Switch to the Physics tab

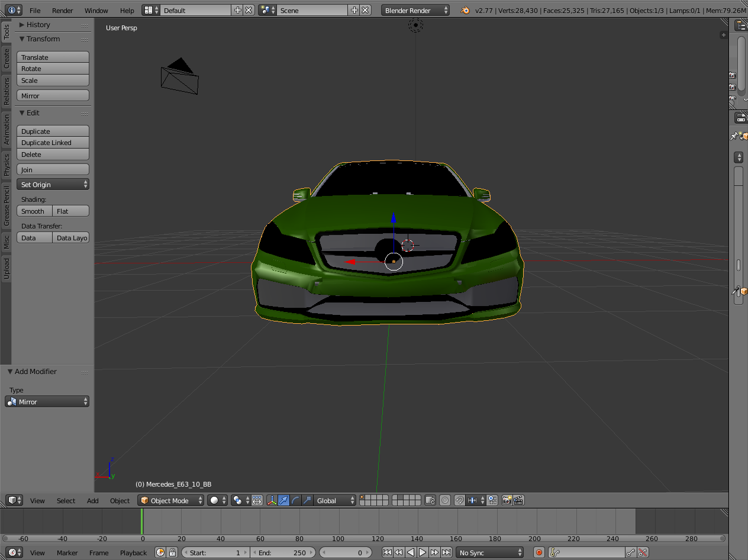click(x=7, y=165)
